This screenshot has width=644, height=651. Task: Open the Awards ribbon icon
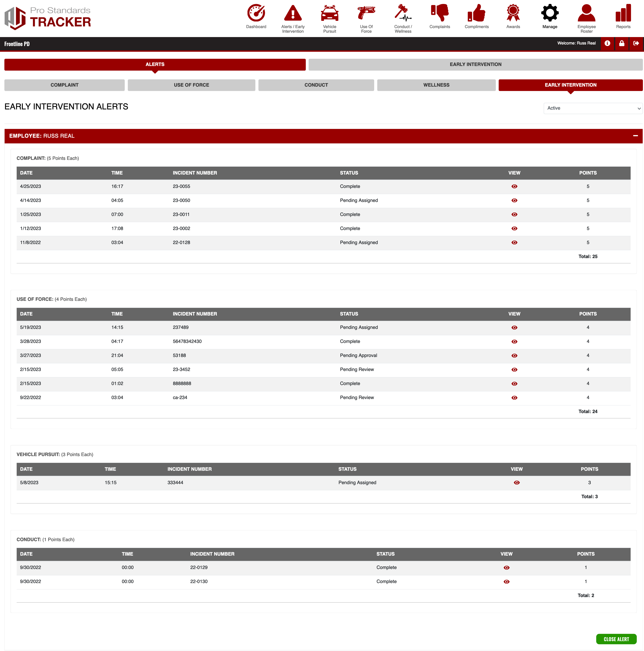pyautogui.click(x=513, y=13)
